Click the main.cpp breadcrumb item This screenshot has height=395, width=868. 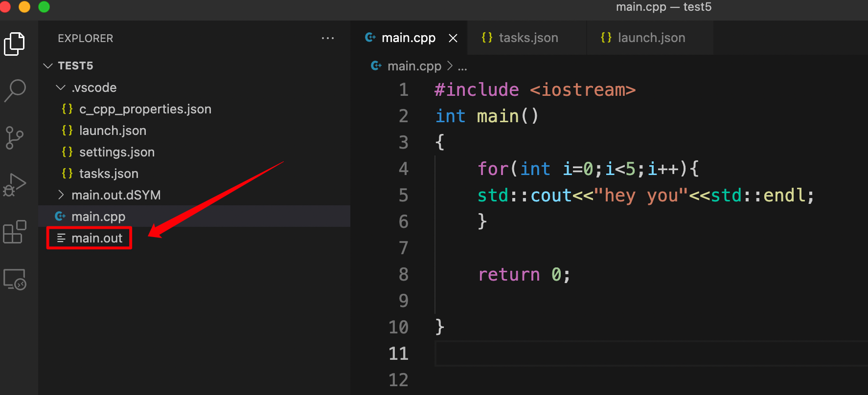point(414,66)
